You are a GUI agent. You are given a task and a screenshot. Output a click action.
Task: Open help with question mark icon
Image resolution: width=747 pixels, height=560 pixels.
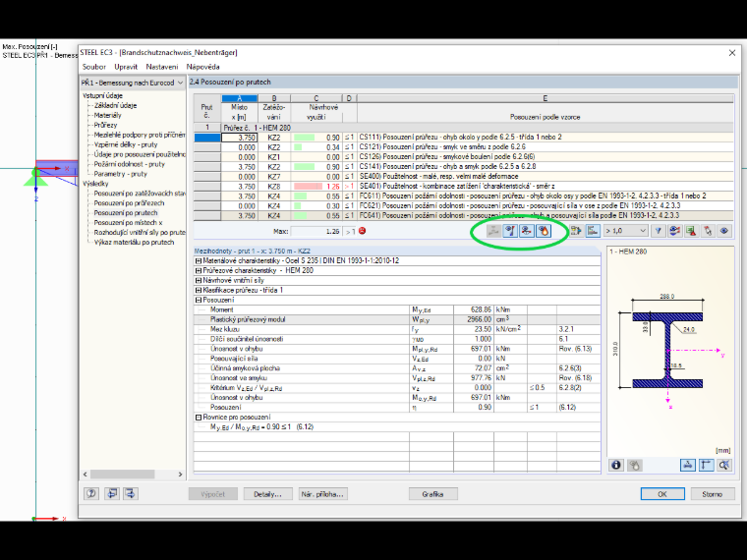tap(91, 494)
